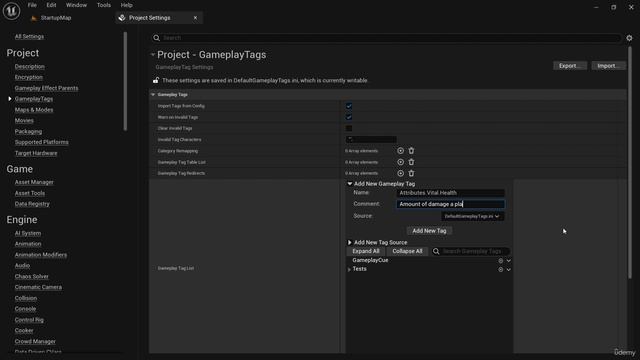
Task: Open Packaging settings
Action: coord(28,131)
